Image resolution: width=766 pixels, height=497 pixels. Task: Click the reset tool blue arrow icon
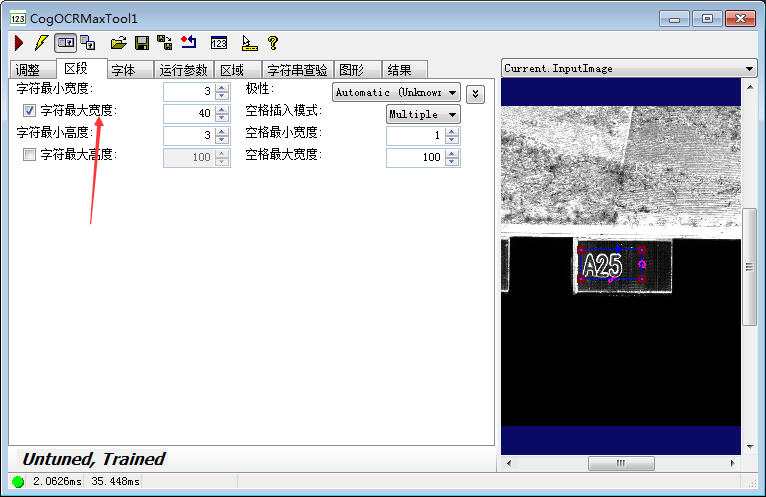(x=189, y=43)
